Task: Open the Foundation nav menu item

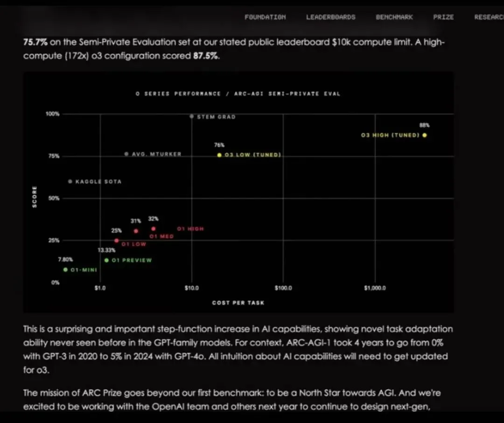Action: coord(265,17)
